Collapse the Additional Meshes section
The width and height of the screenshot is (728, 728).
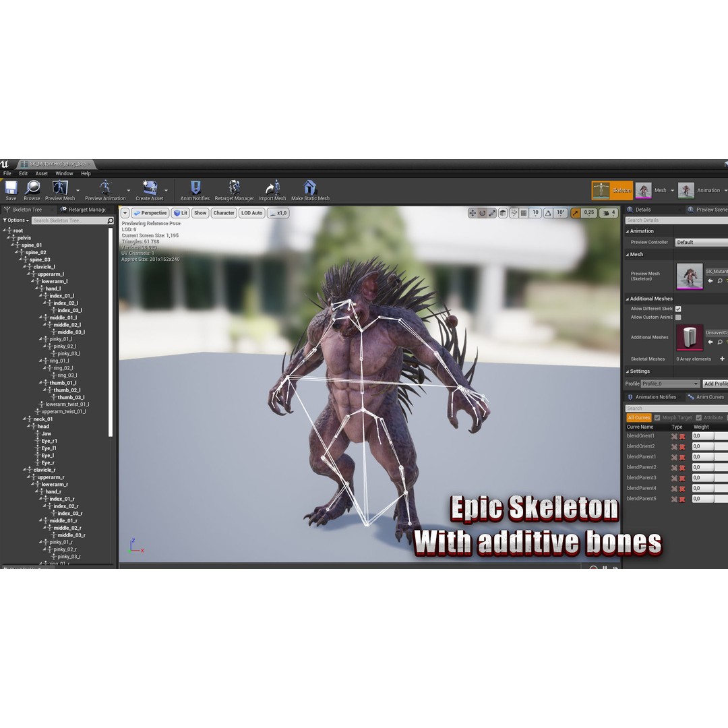point(628,299)
